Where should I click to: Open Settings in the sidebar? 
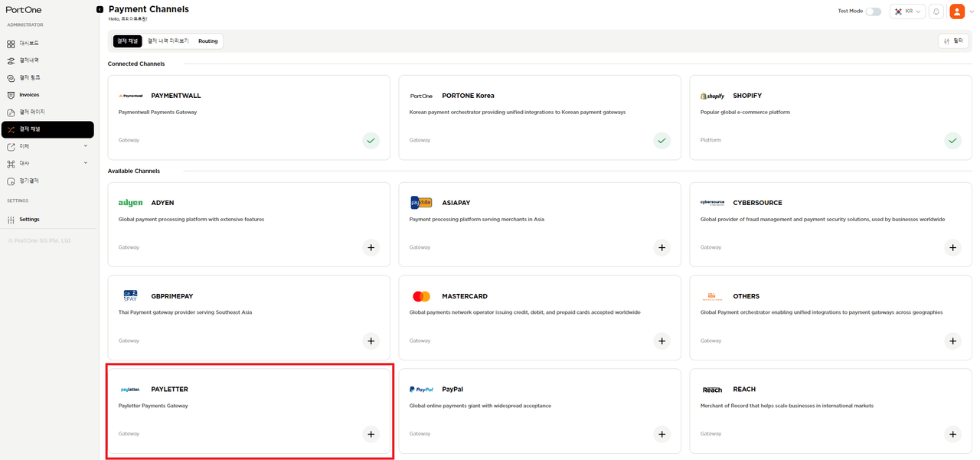click(x=29, y=220)
